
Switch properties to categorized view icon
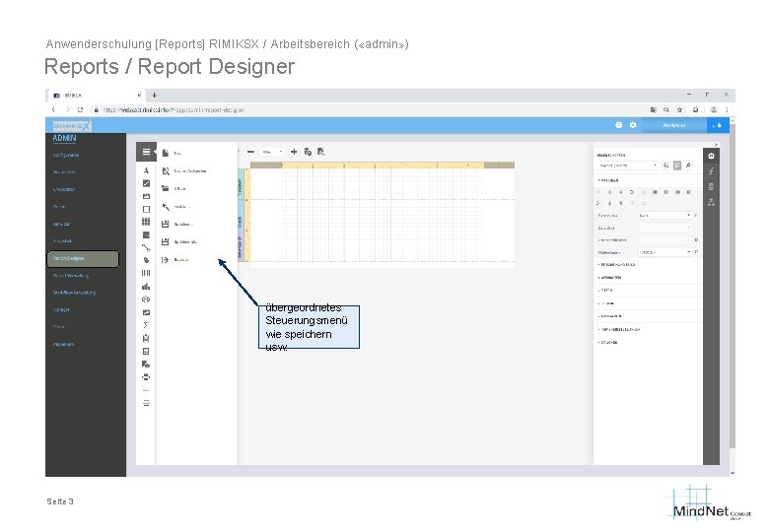click(677, 166)
